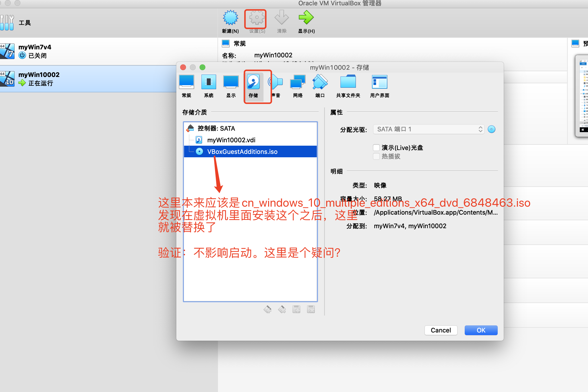Click the Show (显示) green arrow icon
The width and height of the screenshot is (588, 392).
(306, 18)
